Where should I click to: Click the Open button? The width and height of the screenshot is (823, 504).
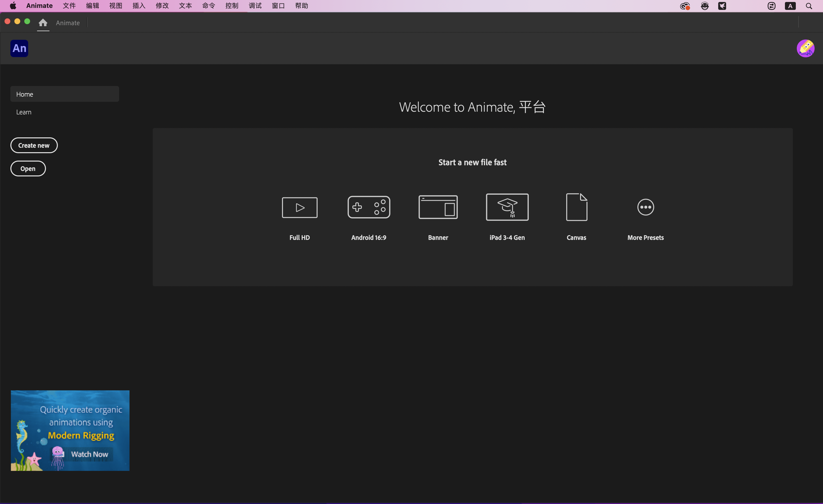tap(28, 168)
